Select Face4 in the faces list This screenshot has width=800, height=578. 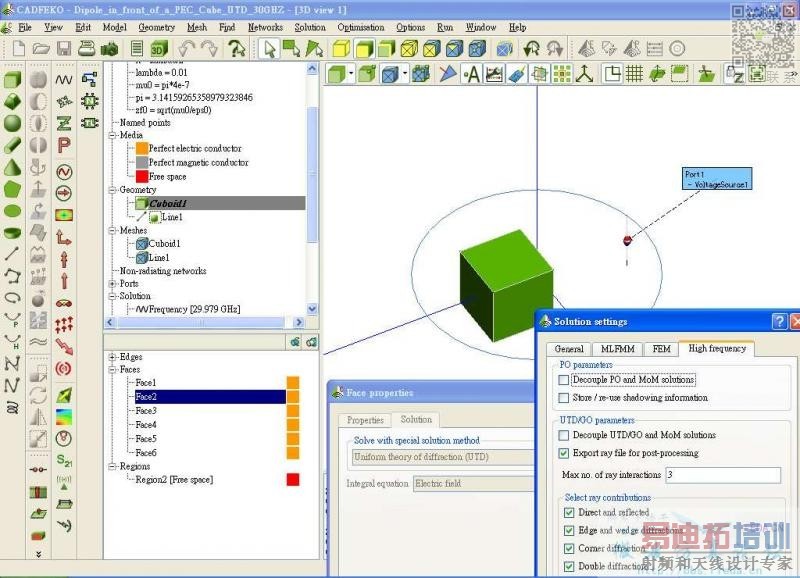click(146, 424)
